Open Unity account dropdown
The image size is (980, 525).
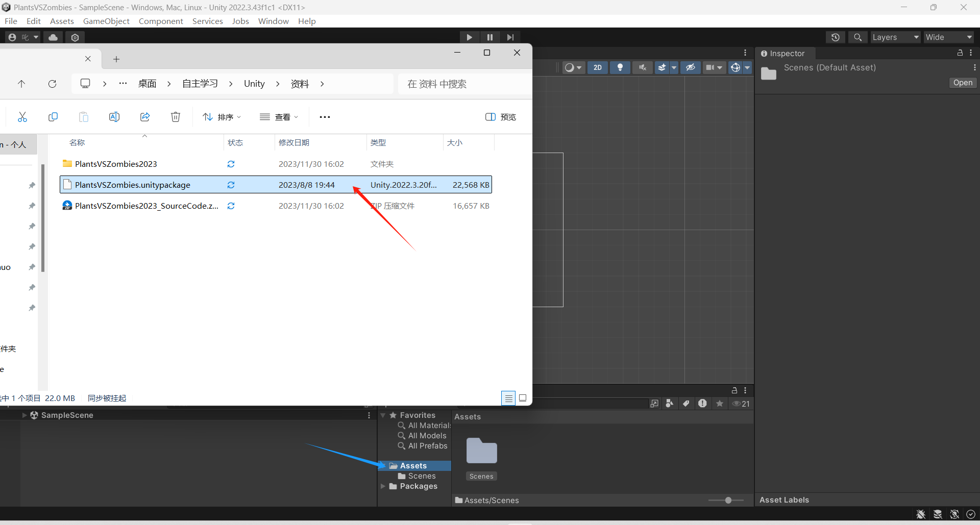tap(23, 37)
